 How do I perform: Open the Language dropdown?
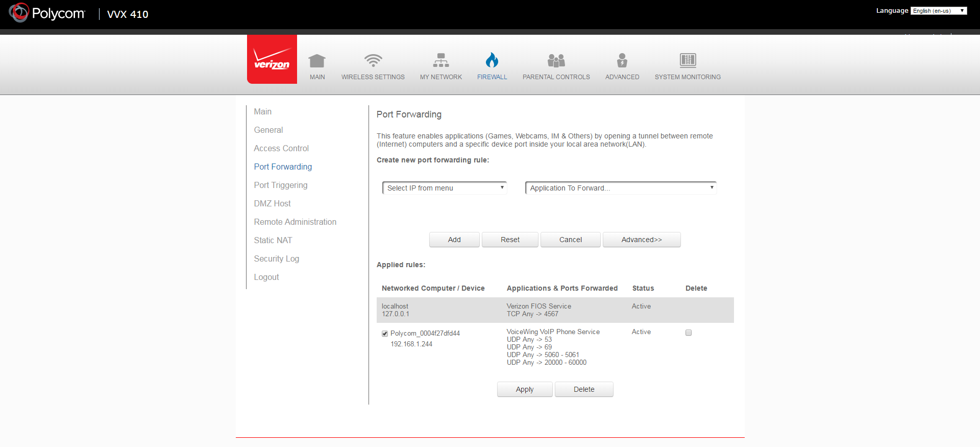click(939, 11)
